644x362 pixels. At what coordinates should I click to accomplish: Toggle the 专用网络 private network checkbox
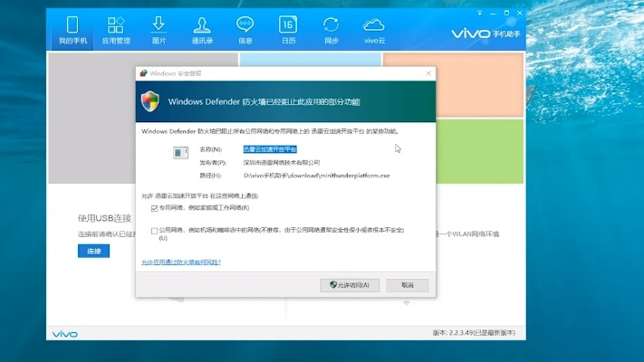[x=154, y=208]
